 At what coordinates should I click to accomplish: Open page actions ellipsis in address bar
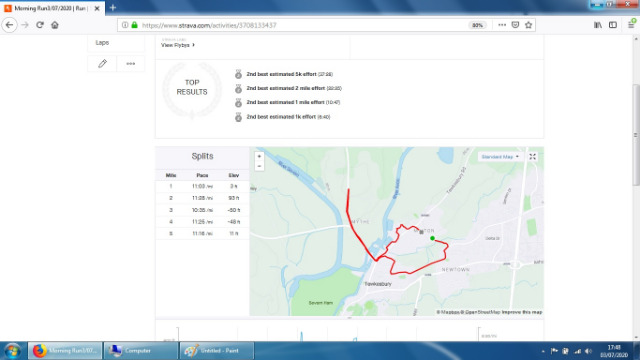point(502,25)
